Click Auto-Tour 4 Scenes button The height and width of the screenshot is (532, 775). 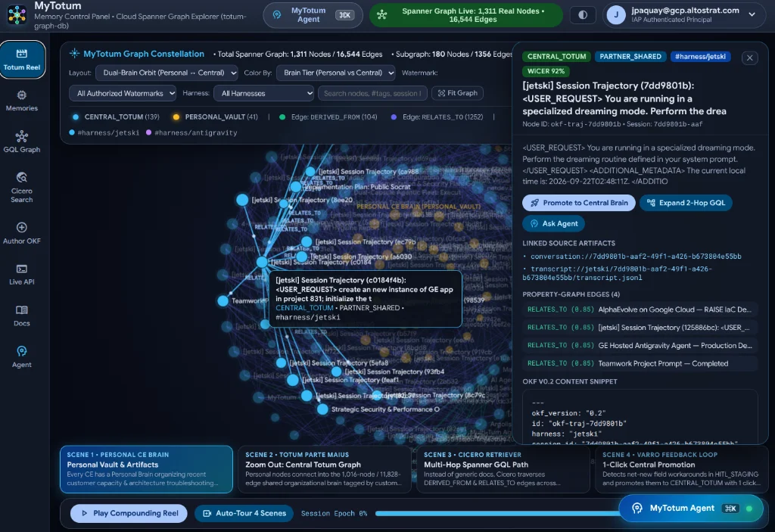[244, 513]
